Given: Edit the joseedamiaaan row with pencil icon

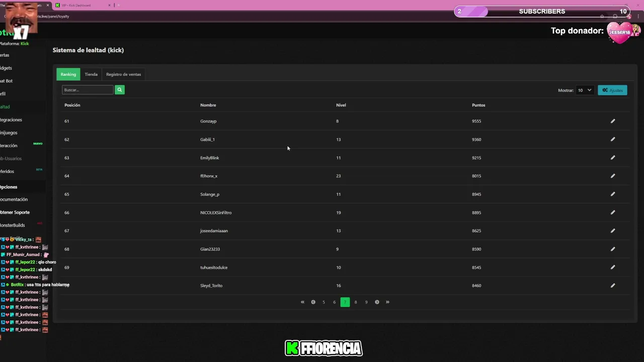Looking at the screenshot, I should coord(613,231).
